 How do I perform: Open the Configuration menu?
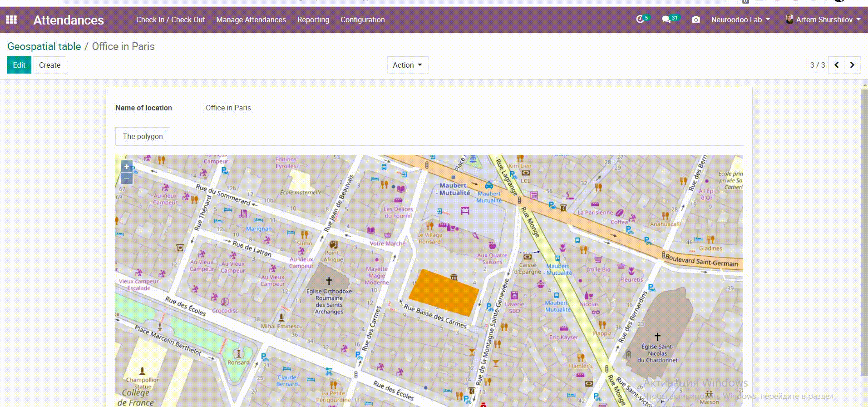click(363, 20)
